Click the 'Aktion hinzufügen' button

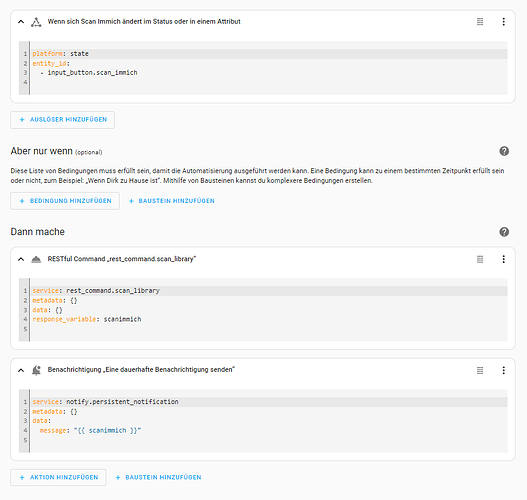pos(58,477)
